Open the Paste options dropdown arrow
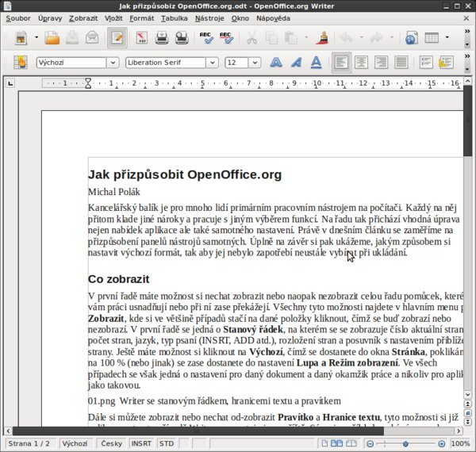This screenshot has width=476, height=452. 306,37
